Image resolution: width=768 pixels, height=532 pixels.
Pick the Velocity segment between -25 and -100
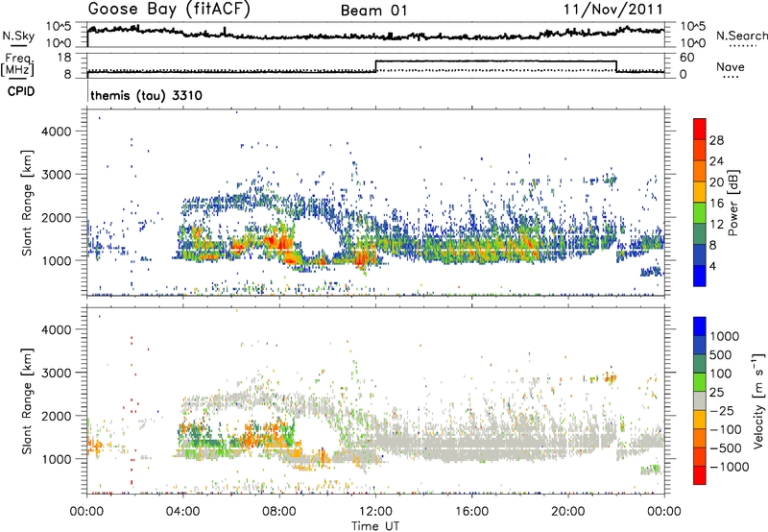coord(700,420)
